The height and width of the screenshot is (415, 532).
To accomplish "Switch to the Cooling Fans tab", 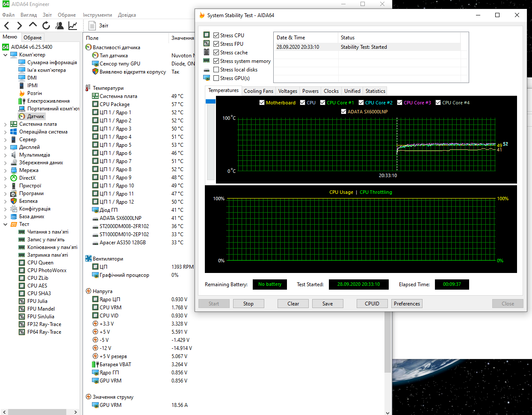I will click(x=258, y=91).
